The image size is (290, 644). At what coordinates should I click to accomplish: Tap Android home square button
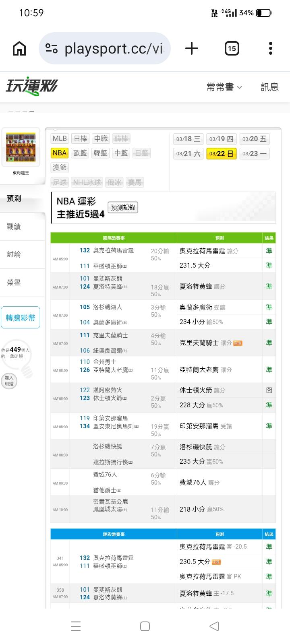point(145,626)
